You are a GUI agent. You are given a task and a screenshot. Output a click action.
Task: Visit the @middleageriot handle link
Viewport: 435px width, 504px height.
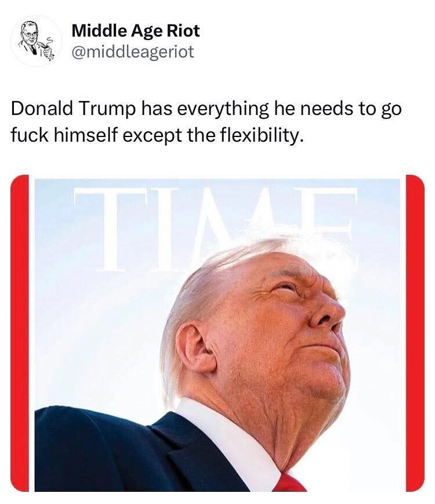point(133,52)
